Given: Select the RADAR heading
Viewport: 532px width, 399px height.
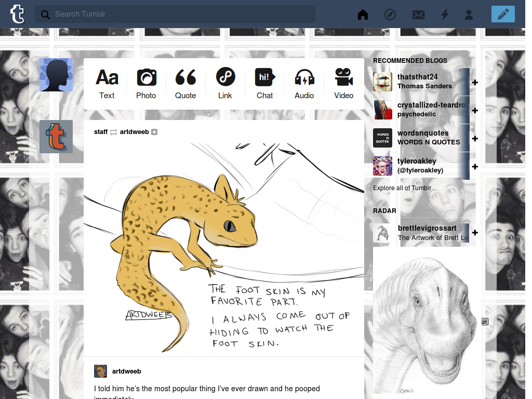Looking at the screenshot, I should click(384, 211).
